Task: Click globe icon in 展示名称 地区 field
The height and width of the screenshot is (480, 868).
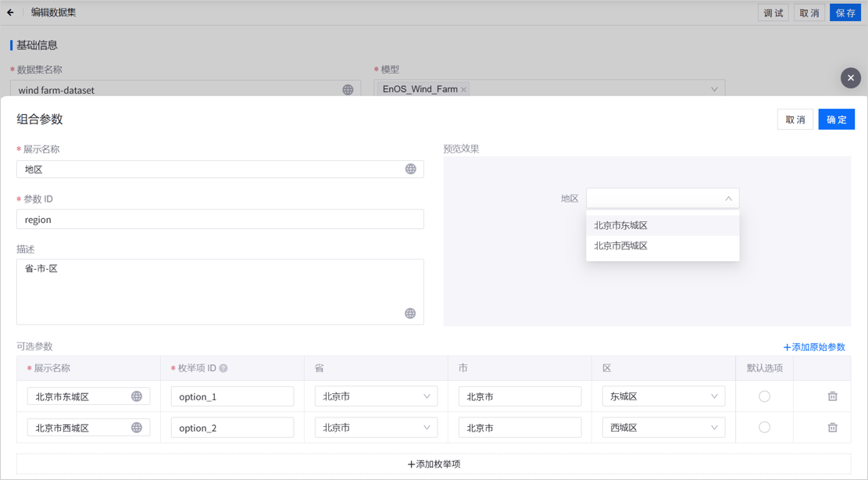Action: coord(410,169)
